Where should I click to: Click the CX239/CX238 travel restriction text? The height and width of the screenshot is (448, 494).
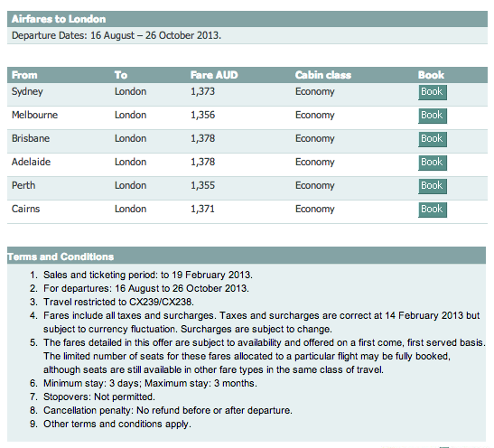[118, 302]
